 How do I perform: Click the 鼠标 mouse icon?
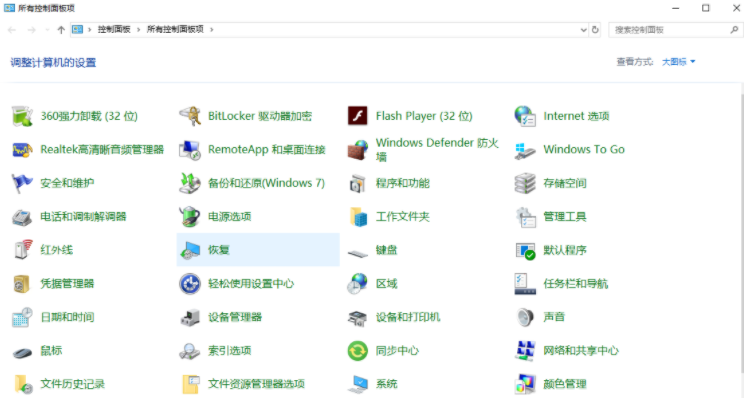click(22, 352)
